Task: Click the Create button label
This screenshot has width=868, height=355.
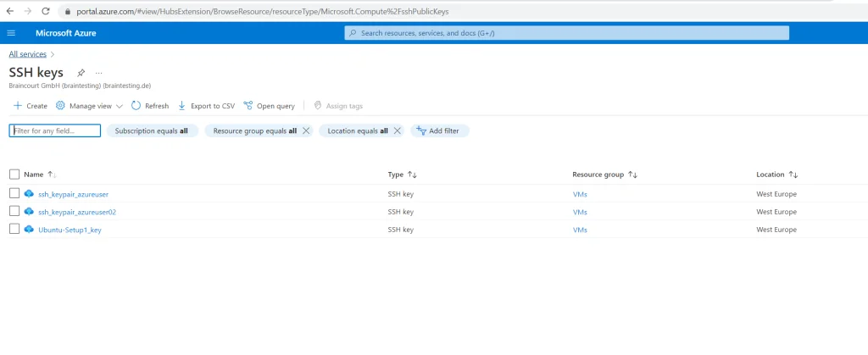Action: pyautogui.click(x=36, y=106)
